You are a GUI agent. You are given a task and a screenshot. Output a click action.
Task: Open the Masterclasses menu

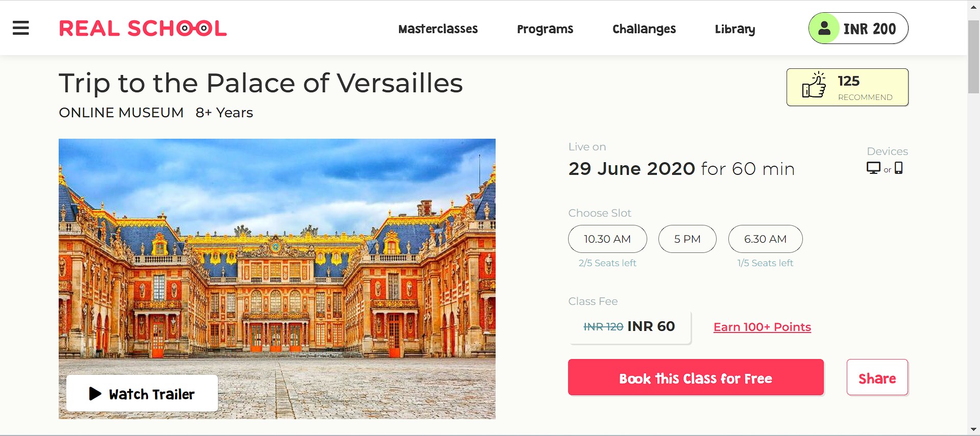coord(438,29)
